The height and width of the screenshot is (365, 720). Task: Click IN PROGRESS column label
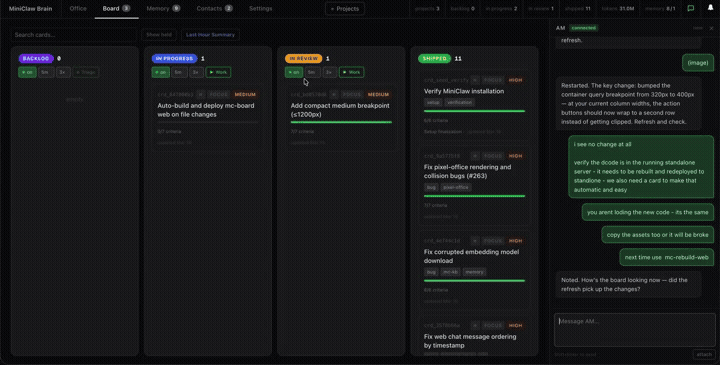174,58
